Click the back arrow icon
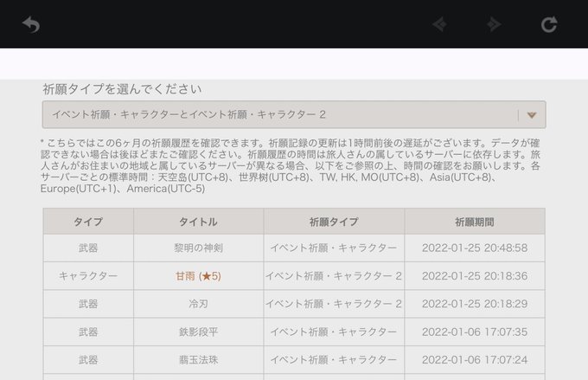 pos(31,25)
